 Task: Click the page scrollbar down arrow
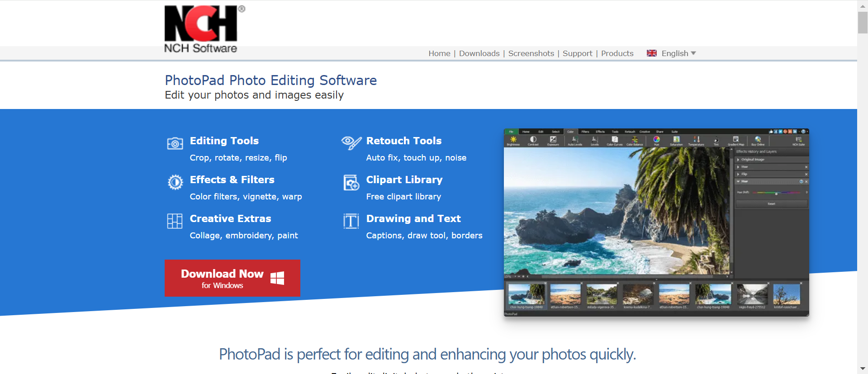pos(863,369)
